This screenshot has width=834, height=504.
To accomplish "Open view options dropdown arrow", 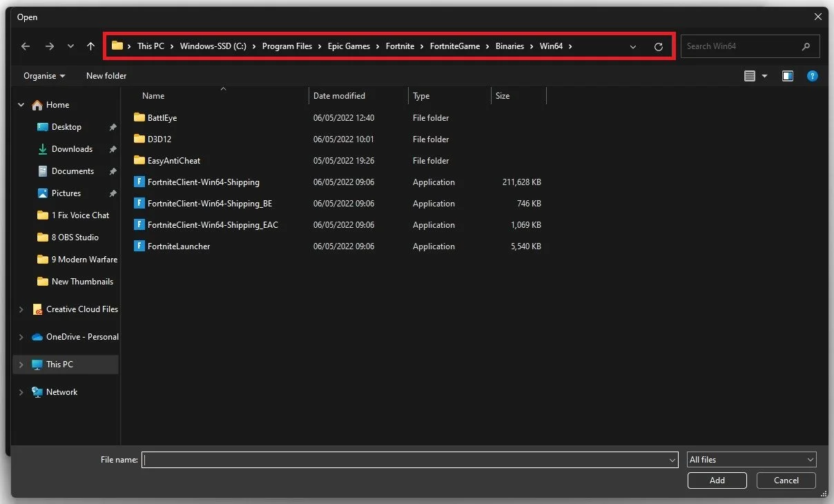I will (765, 76).
